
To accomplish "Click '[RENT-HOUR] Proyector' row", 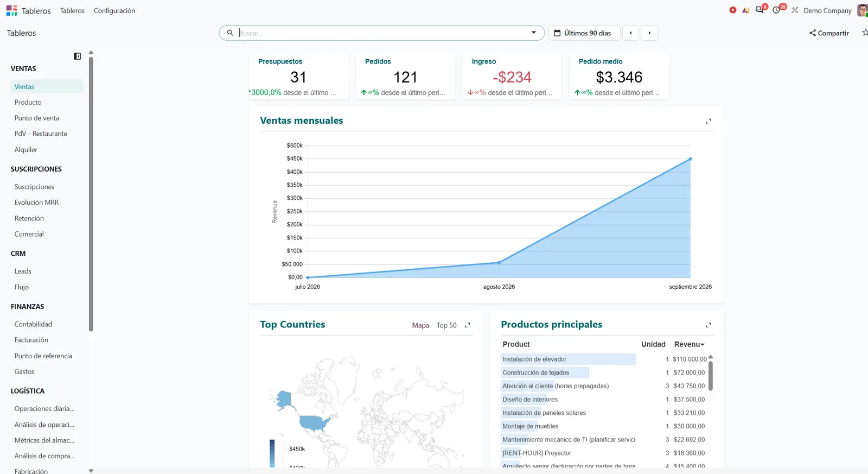I will point(604,453).
